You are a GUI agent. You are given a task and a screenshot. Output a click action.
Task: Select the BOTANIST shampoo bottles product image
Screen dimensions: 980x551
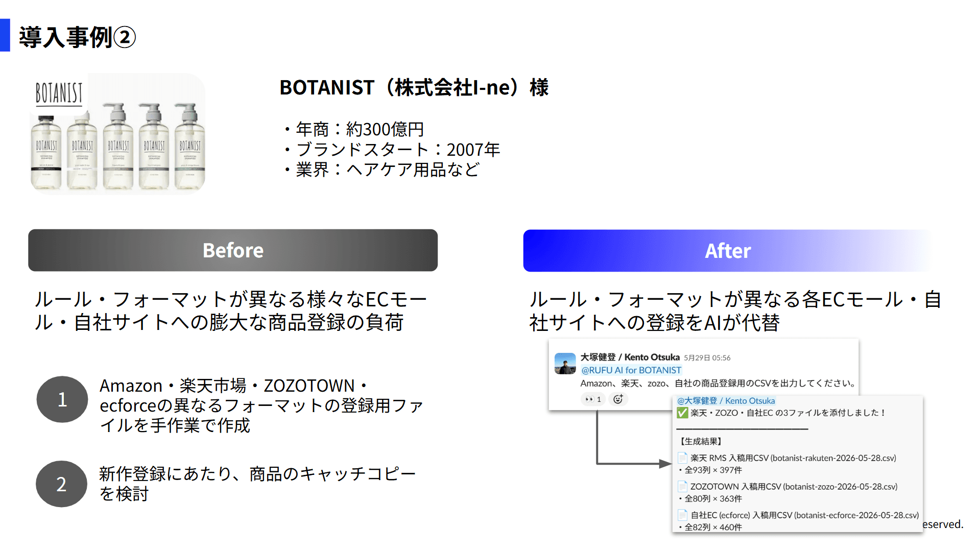[118, 133]
